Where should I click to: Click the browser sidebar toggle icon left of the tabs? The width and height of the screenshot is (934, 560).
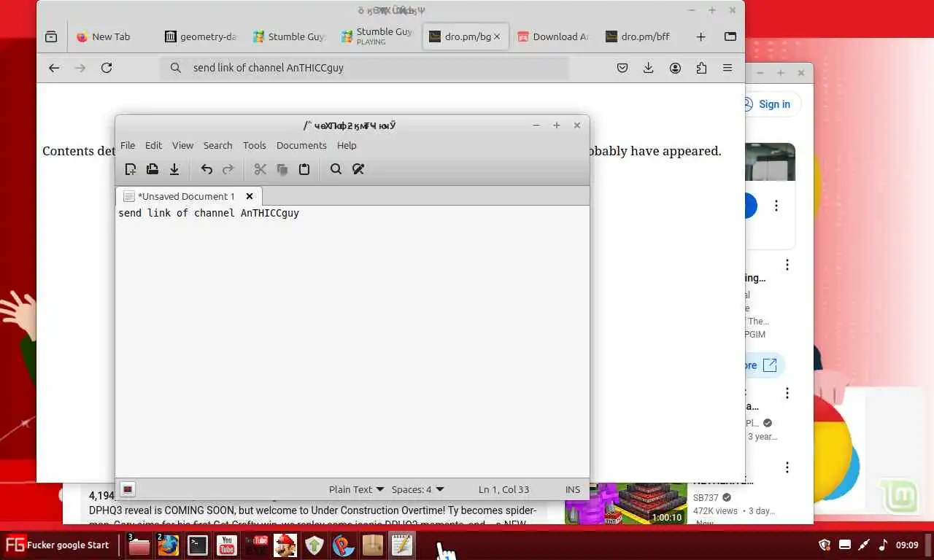click(51, 36)
